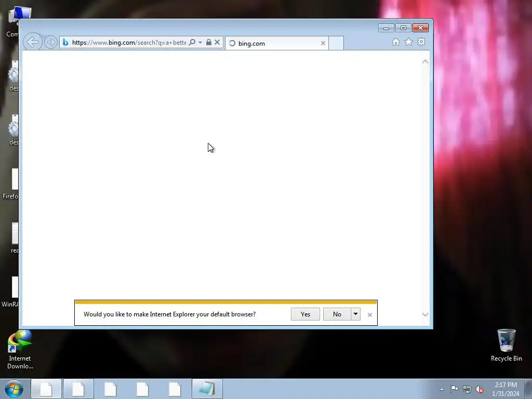Open the Tools gear menu
The height and width of the screenshot is (399, 532).
pos(421,42)
